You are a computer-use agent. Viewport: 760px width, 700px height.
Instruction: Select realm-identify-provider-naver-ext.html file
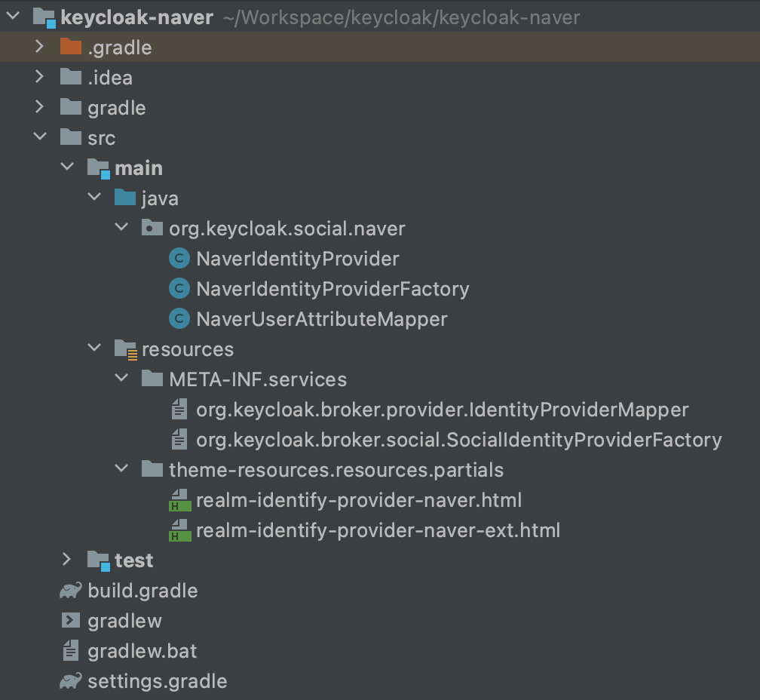pyautogui.click(x=378, y=530)
